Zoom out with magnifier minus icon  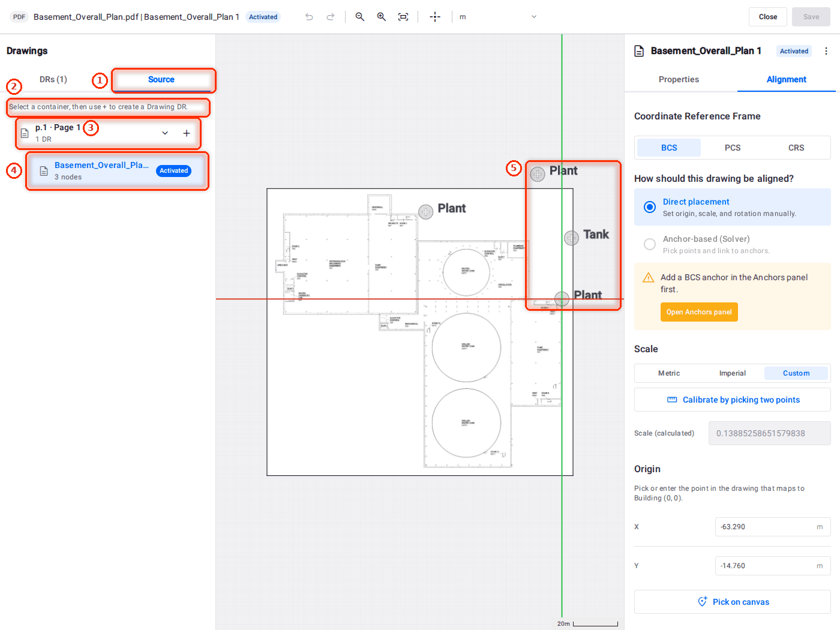360,17
